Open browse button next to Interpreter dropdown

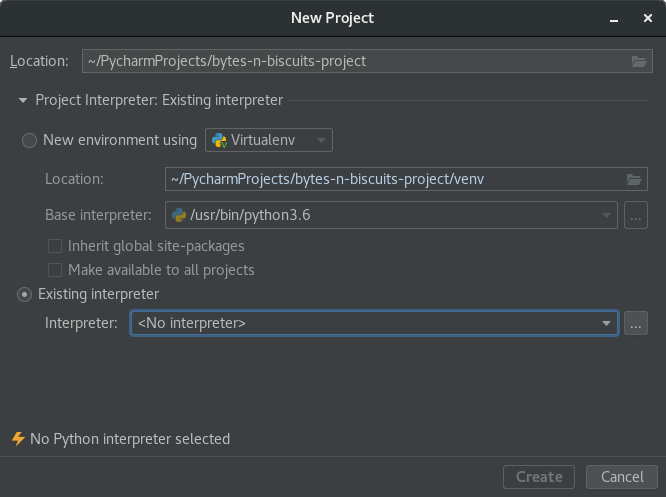click(635, 323)
